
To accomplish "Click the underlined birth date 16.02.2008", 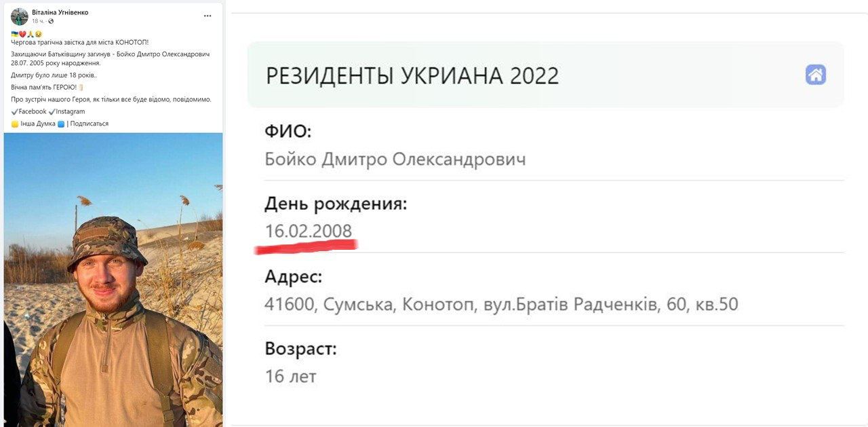I will pos(309,231).
